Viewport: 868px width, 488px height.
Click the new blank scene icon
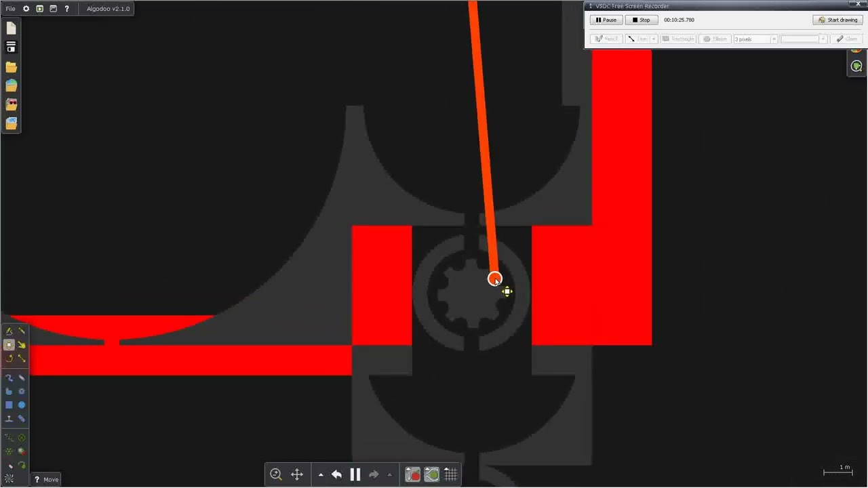pos(11,28)
